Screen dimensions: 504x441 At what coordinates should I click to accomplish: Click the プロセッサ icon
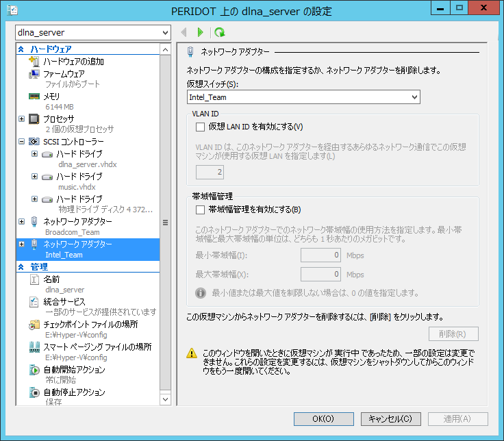(34, 119)
